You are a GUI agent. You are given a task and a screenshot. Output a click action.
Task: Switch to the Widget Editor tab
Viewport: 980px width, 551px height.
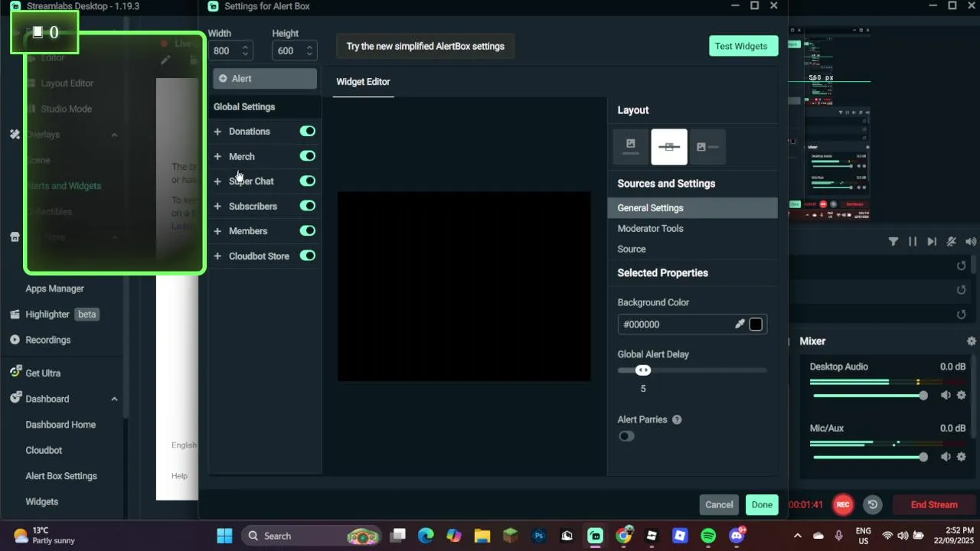click(x=363, y=81)
